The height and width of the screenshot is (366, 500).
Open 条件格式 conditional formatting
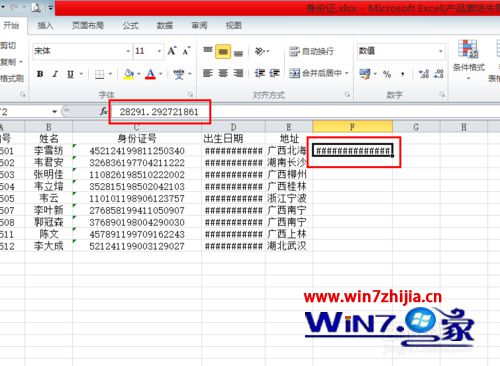point(468,60)
